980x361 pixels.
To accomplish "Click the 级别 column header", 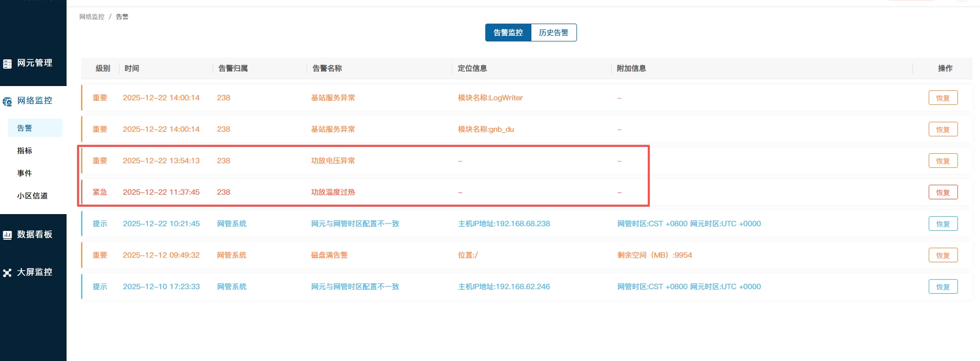I will click(x=103, y=68).
